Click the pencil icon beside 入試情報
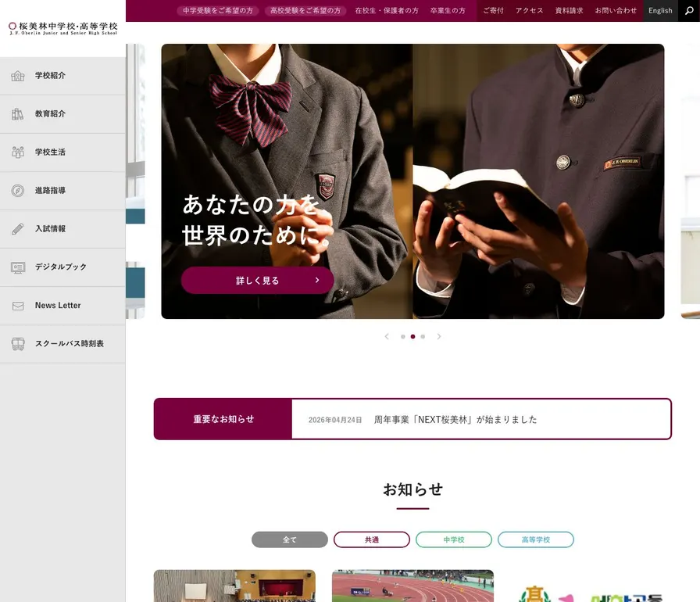The image size is (700, 602). (x=18, y=229)
